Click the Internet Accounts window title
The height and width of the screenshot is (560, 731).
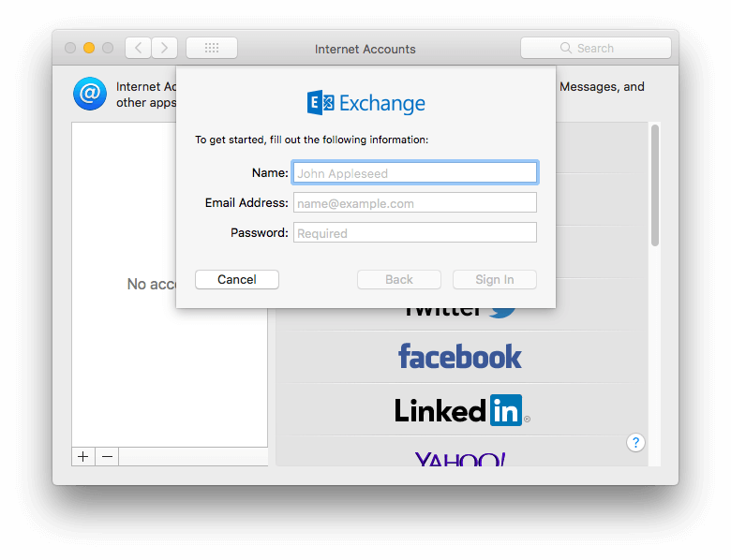click(365, 49)
